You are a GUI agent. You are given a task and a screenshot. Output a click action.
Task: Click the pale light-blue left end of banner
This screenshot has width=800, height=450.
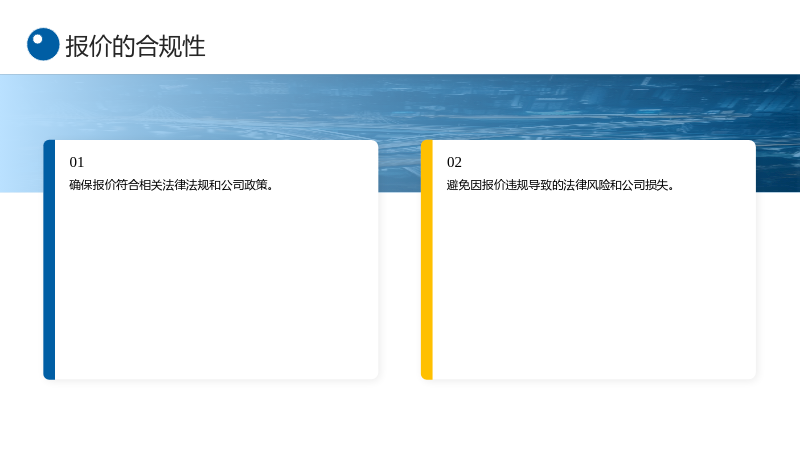tap(21, 134)
